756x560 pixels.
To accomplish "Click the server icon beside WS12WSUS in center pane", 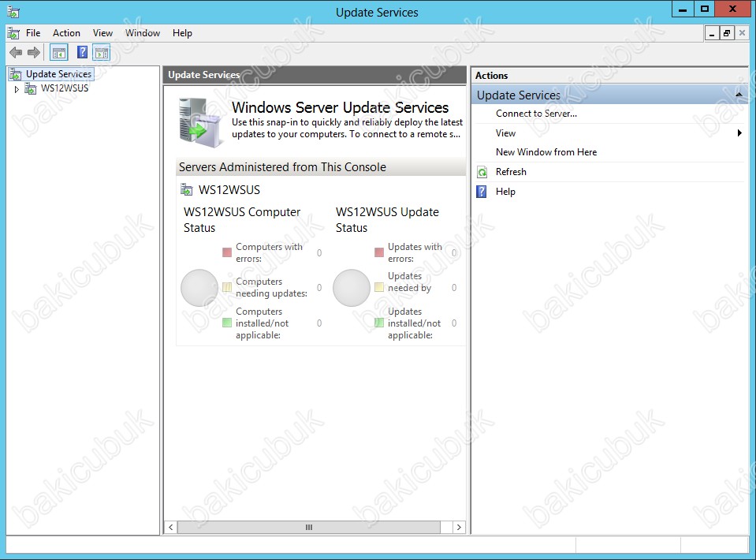I will [187, 189].
